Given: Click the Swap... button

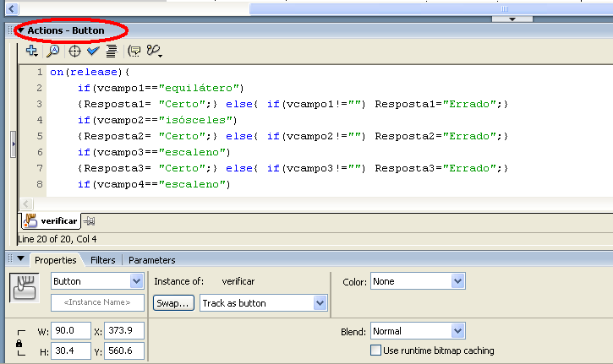Looking at the screenshot, I should click(x=173, y=303).
